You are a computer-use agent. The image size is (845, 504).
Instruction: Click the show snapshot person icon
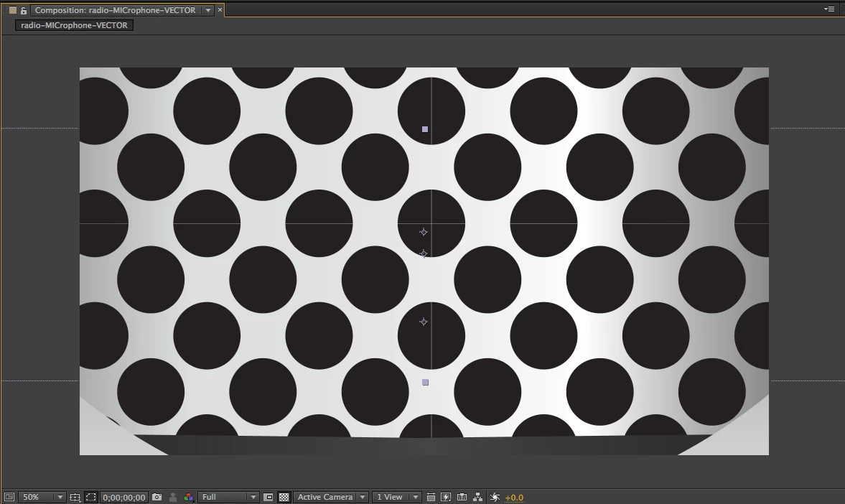point(173,497)
